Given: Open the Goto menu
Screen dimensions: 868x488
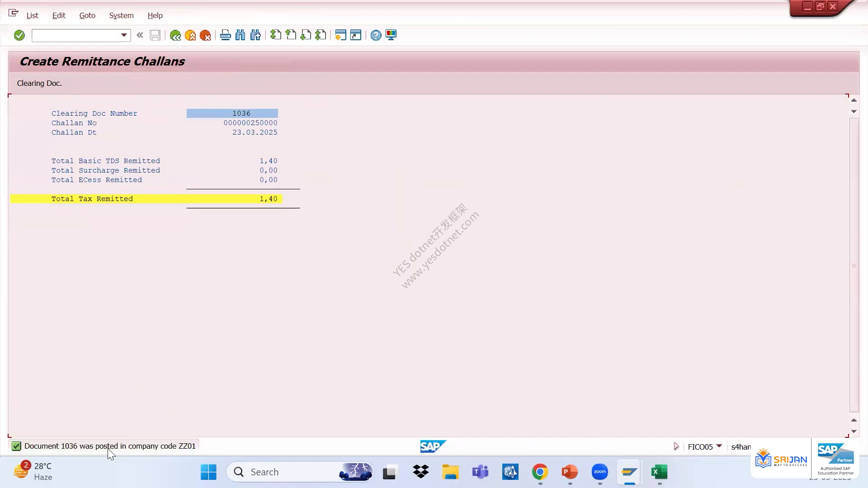Looking at the screenshot, I should click(87, 15).
